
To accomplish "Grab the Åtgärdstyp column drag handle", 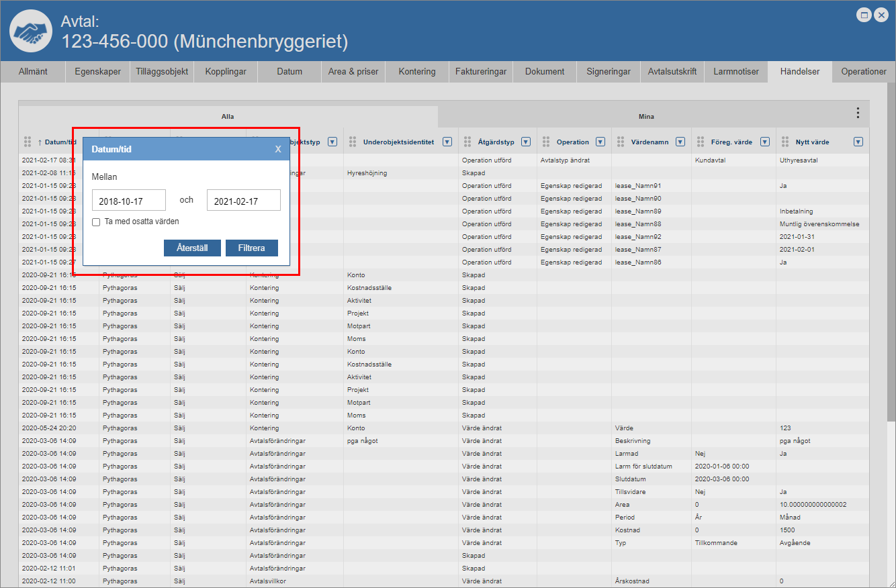I will point(467,142).
